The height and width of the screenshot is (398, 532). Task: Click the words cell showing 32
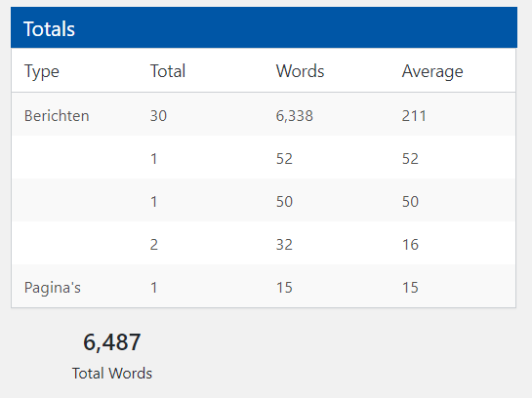[284, 245]
